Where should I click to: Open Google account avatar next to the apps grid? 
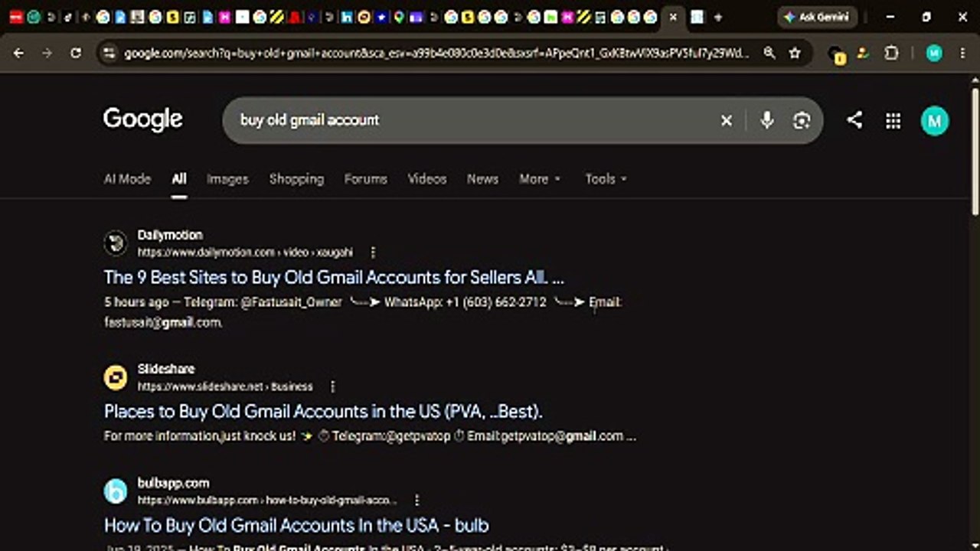click(934, 120)
